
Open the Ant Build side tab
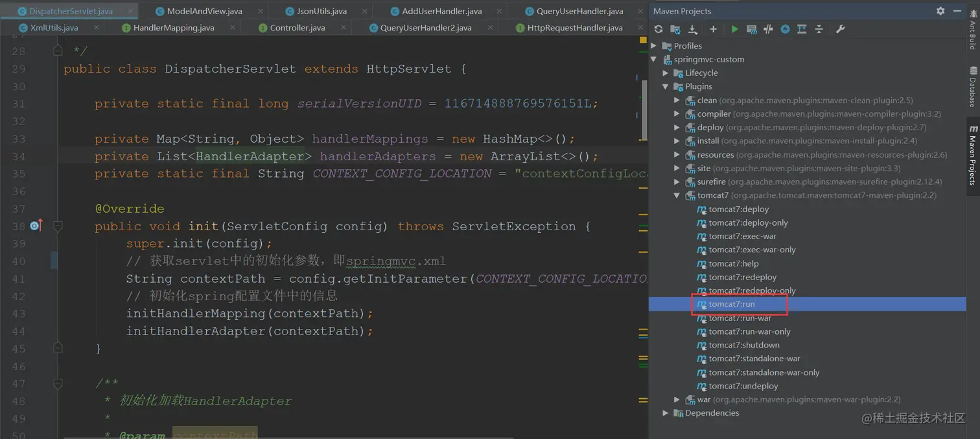[x=973, y=29]
